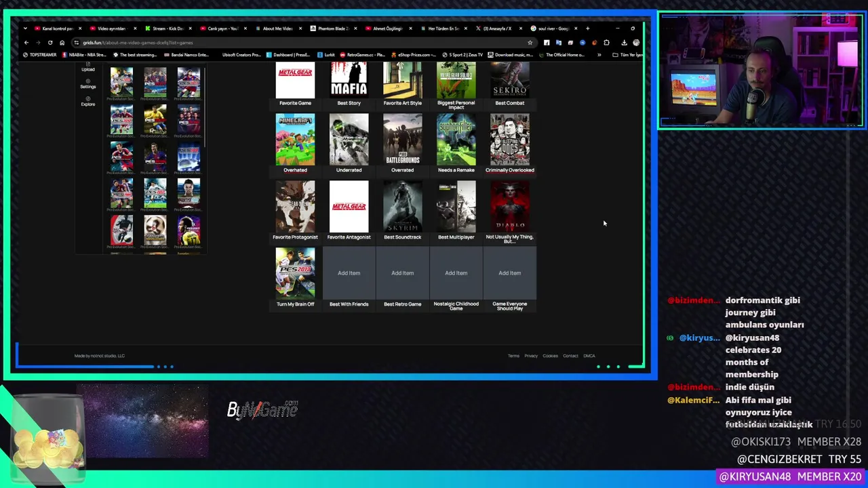Switch to the Anasayfa / X tab
Image resolution: width=868 pixels, height=488 pixels.
click(498, 28)
